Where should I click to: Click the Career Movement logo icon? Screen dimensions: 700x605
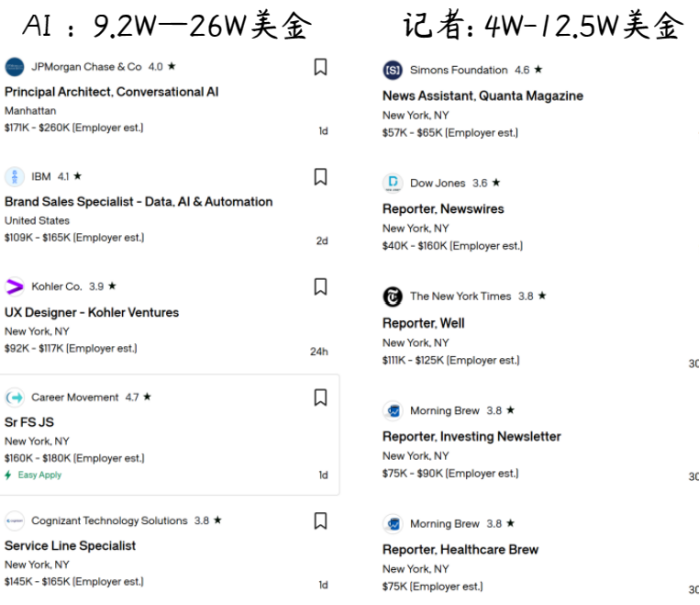(x=14, y=398)
